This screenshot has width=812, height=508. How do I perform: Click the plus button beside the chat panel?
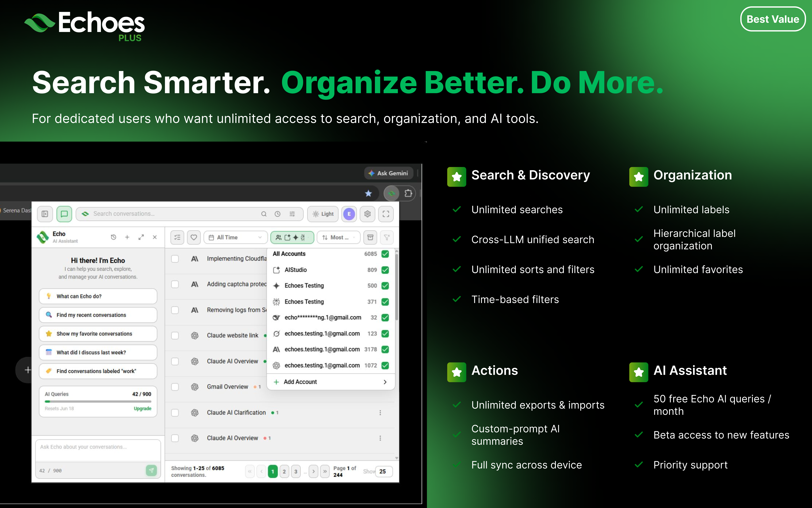(28, 370)
